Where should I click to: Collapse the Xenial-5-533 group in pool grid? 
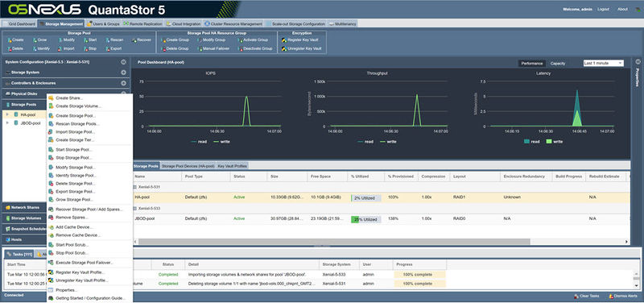(134, 209)
